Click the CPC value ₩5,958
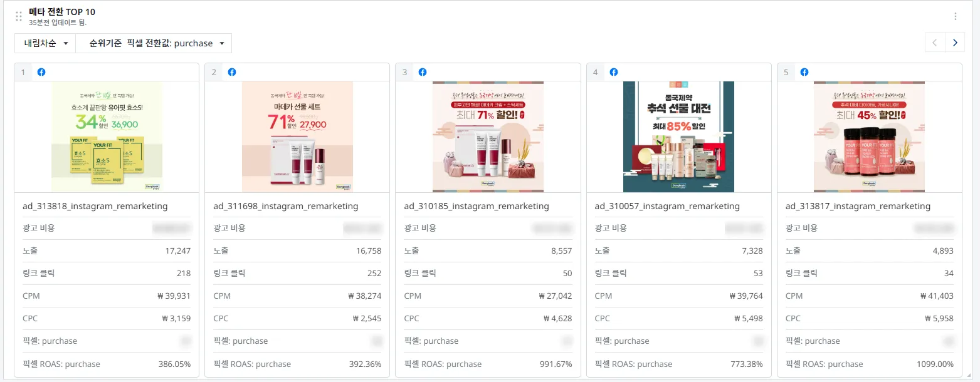Screen dimensions: 980x382 click(939, 318)
